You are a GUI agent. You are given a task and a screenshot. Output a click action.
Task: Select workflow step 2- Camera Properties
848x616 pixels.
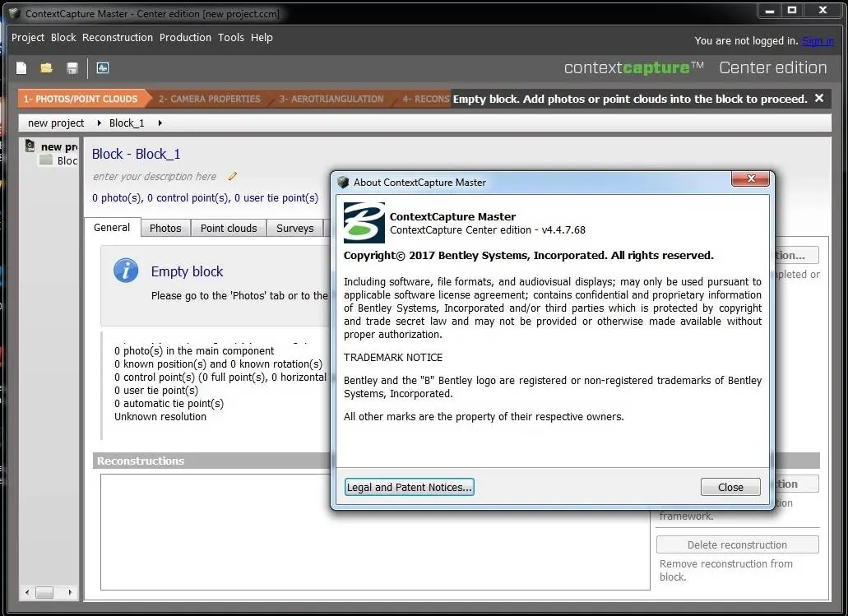click(x=209, y=99)
